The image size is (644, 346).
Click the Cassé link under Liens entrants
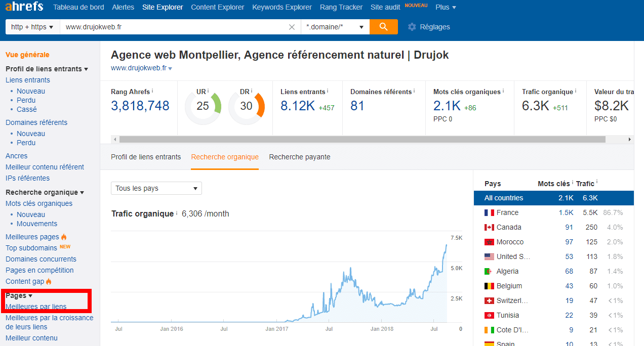(27, 109)
